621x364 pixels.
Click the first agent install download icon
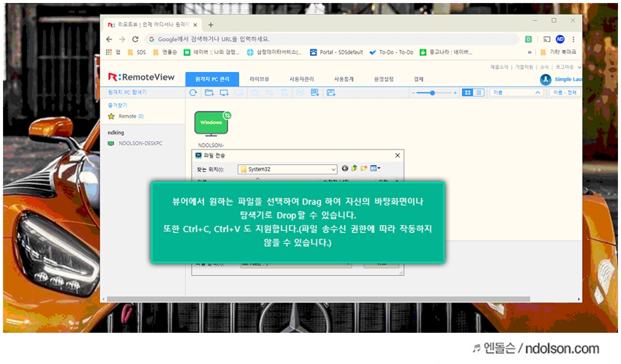315,93
